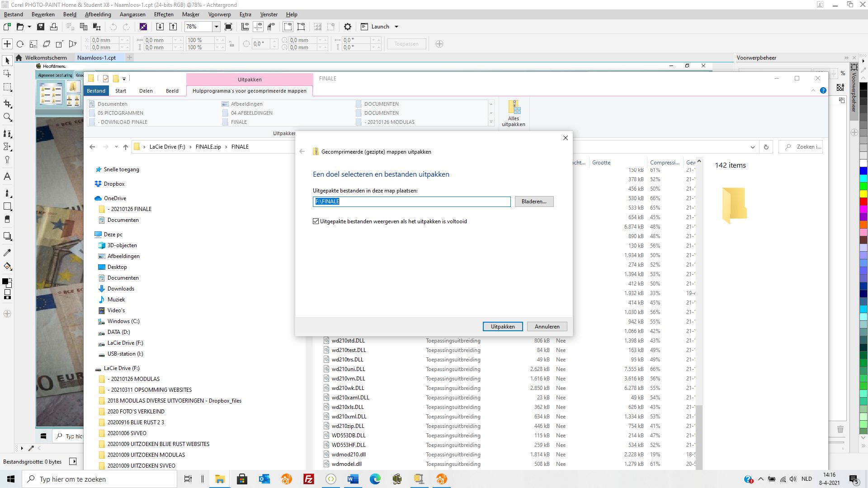
Task: Open the Explorer Bestand tab
Action: [96, 91]
